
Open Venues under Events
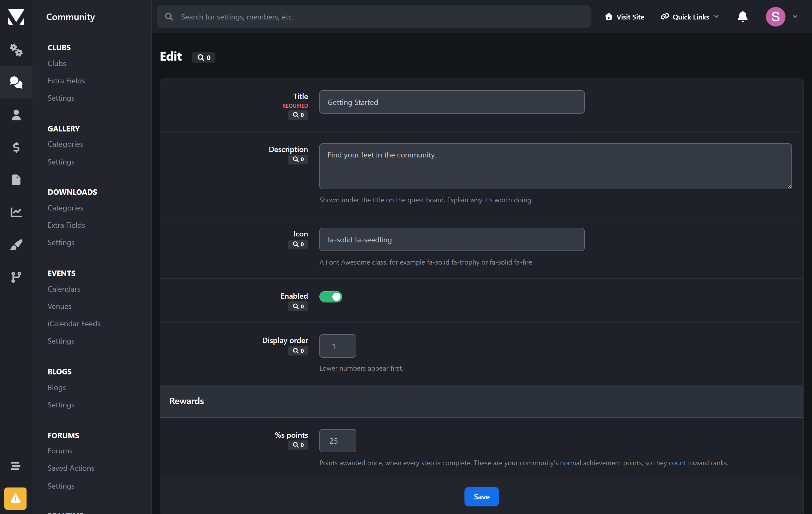pos(60,306)
